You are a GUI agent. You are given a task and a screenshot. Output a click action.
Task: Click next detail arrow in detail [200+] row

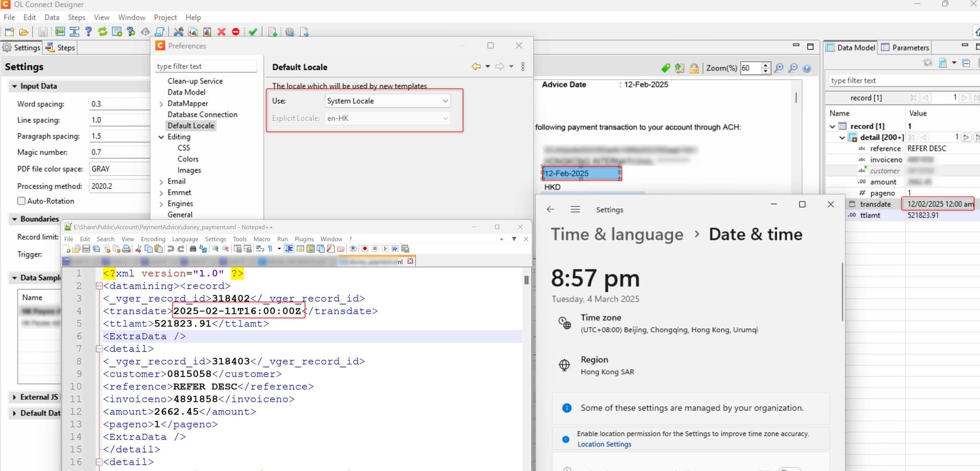(x=966, y=137)
